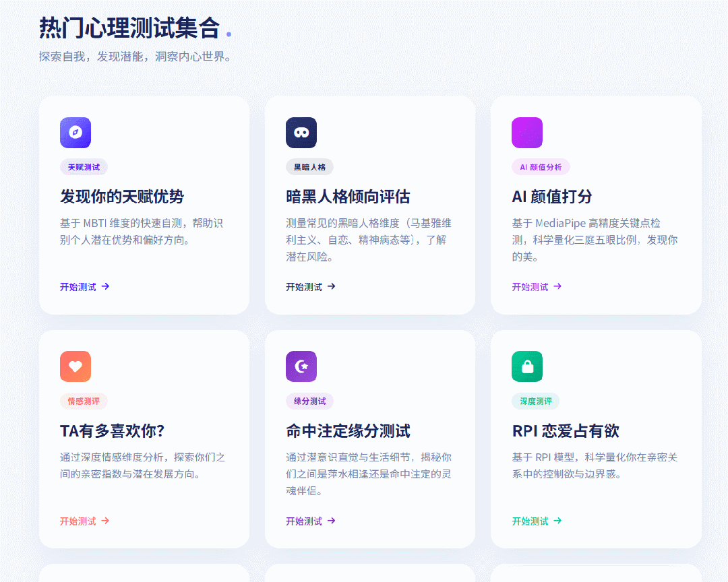
Task: Select the 缘分测试 tag badge
Action: point(309,401)
